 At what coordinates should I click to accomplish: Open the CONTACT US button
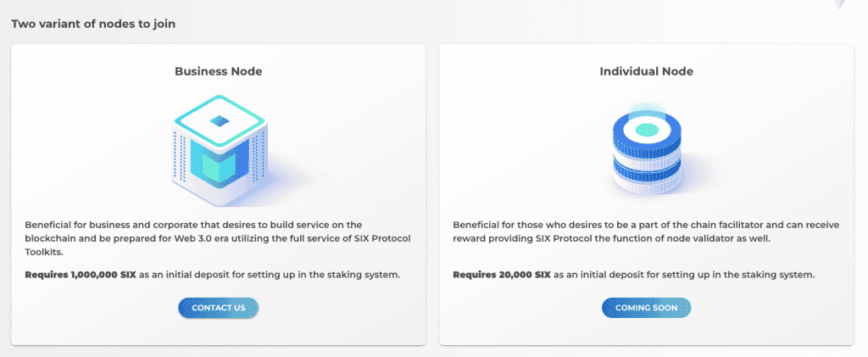(x=218, y=308)
